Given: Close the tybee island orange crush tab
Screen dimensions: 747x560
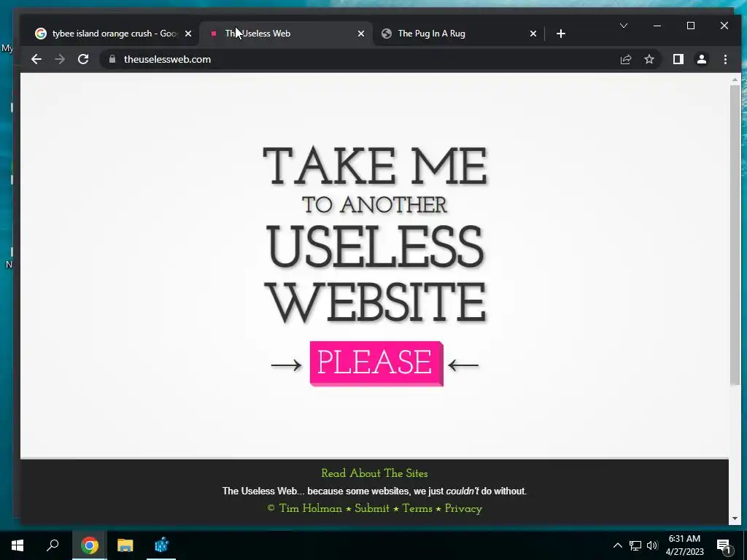Looking at the screenshot, I should [x=188, y=34].
